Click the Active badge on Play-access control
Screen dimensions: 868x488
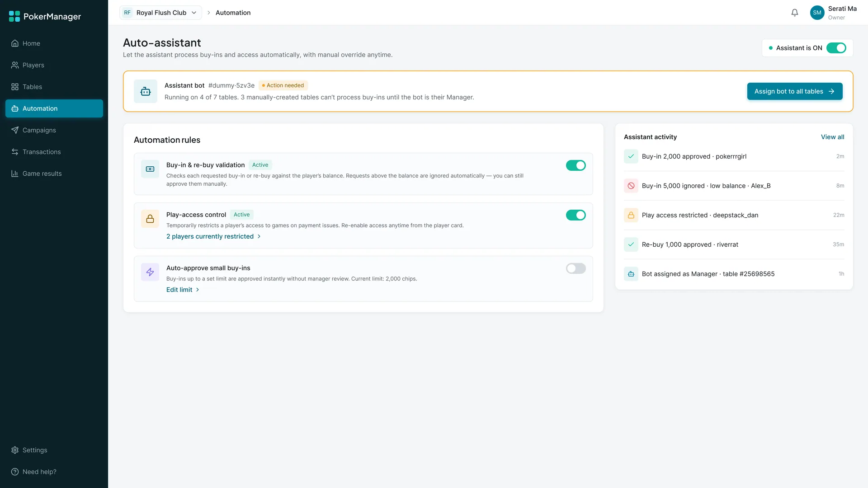[241, 215]
